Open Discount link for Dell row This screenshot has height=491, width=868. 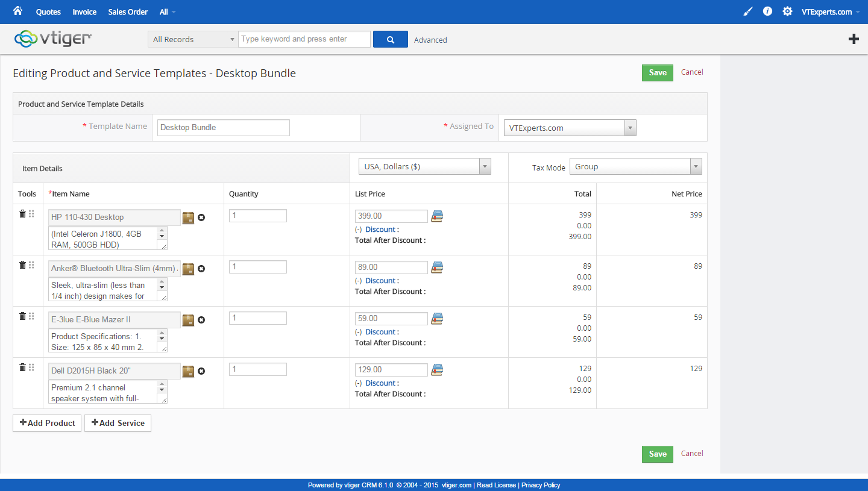tap(380, 383)
